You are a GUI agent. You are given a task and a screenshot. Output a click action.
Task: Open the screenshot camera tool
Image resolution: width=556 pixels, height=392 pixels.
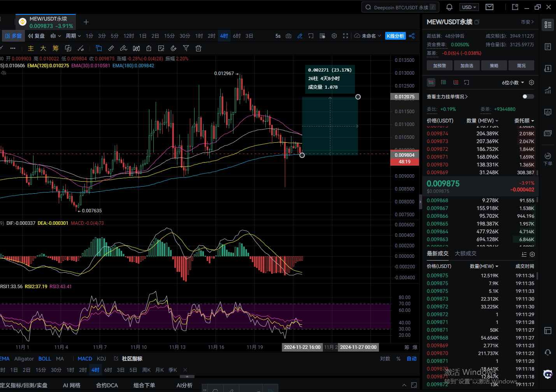point(288,36)
